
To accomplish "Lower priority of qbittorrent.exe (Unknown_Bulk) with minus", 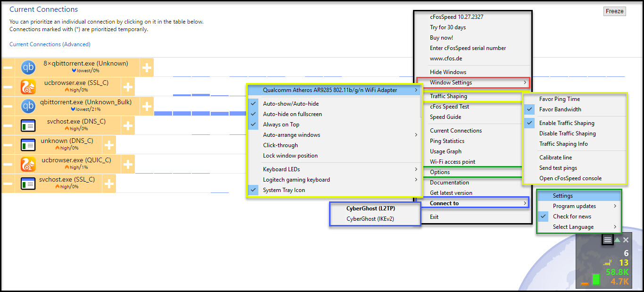I will (8, 106).
